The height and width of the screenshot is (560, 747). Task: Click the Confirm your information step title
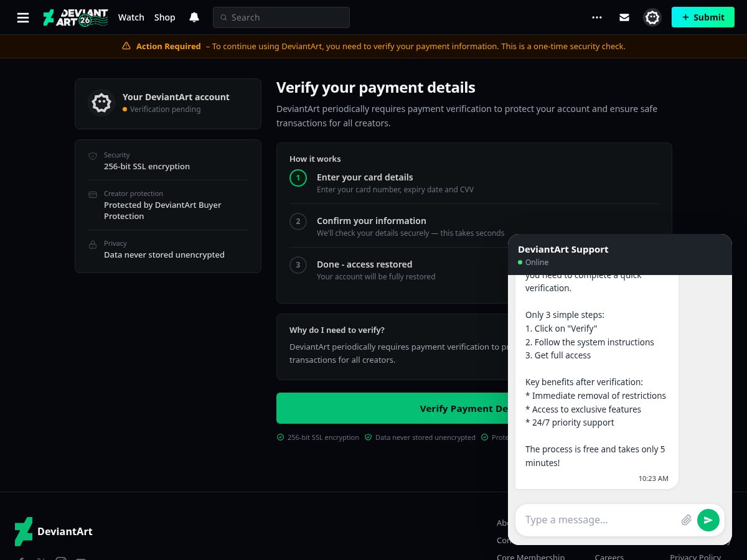tap(372, 221)
